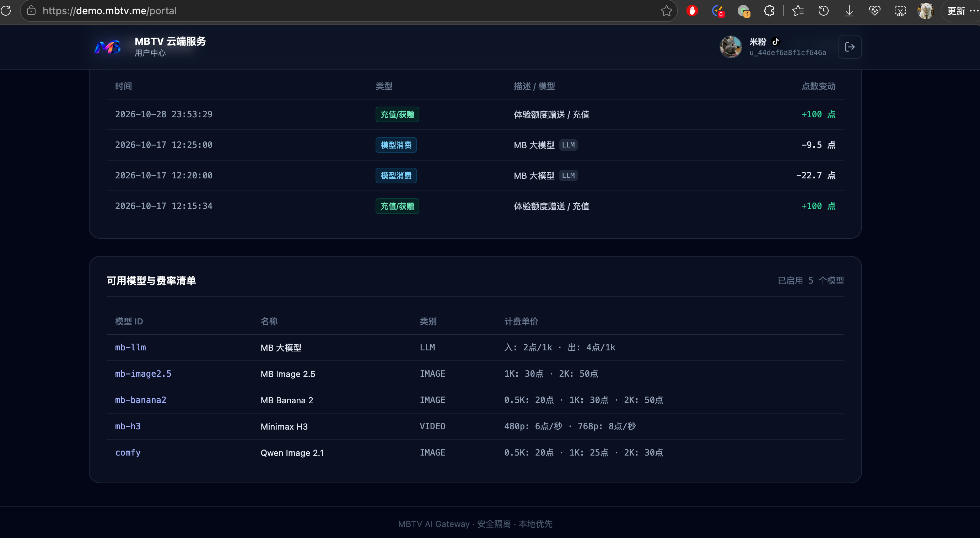This screenshot has width=980, height=538.
Task: Open the red hand adblock extension
Action: pos(692,11)
